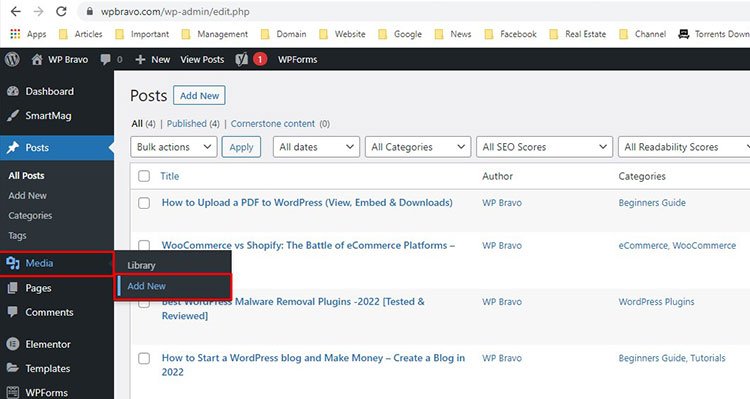Click the red notification badge showing 1
Image resolution: width=750 pixels, height=399 pixels.
click(260, 59)
